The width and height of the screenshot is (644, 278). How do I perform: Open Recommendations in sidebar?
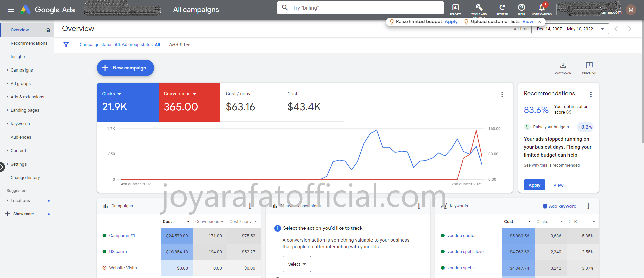(x=29, y=43)
